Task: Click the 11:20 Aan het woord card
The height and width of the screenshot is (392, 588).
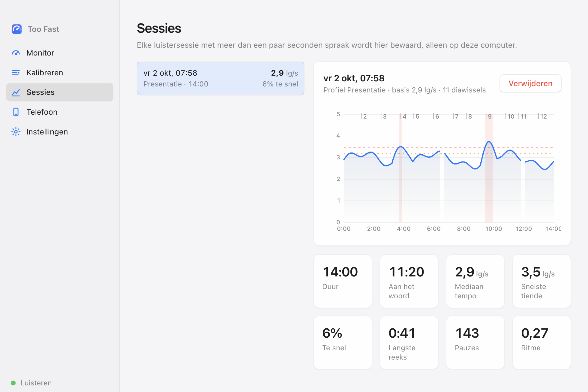Action: coord(409,281)
